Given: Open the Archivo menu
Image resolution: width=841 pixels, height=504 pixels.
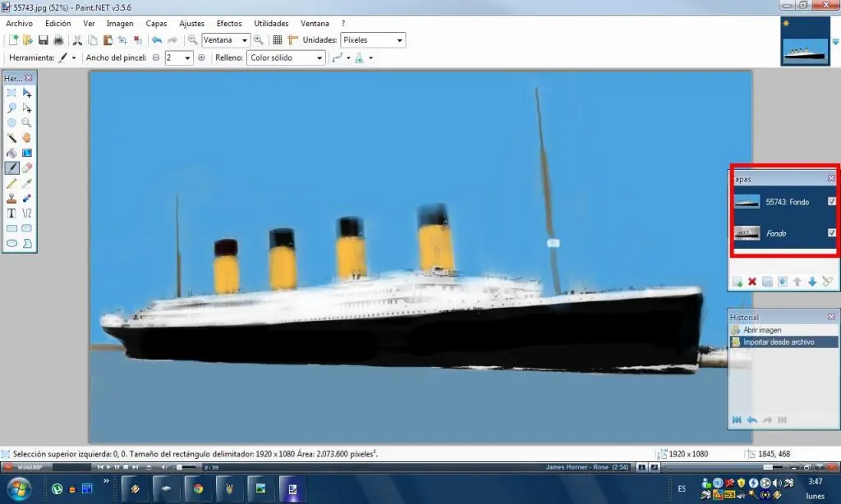Looking at the screenshot, I should (x=20, y=24).
